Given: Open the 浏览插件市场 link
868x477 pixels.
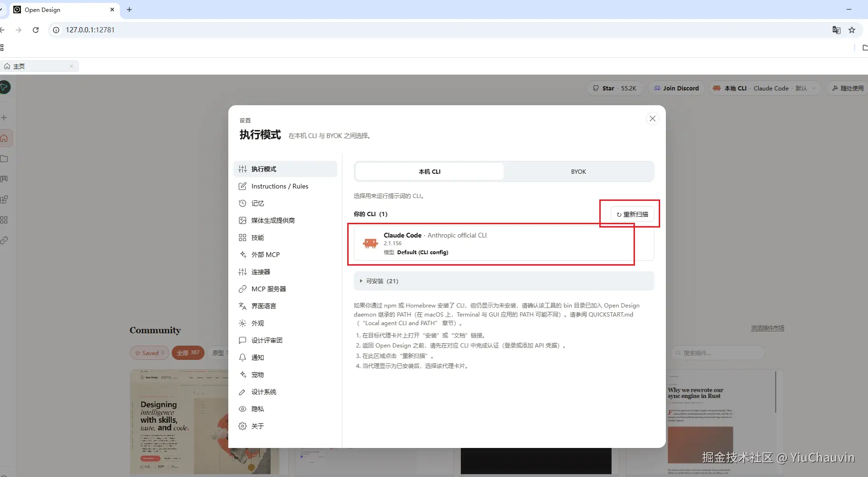Looking at the screenshot, I should pyautogui.click(x=768, y=328).
